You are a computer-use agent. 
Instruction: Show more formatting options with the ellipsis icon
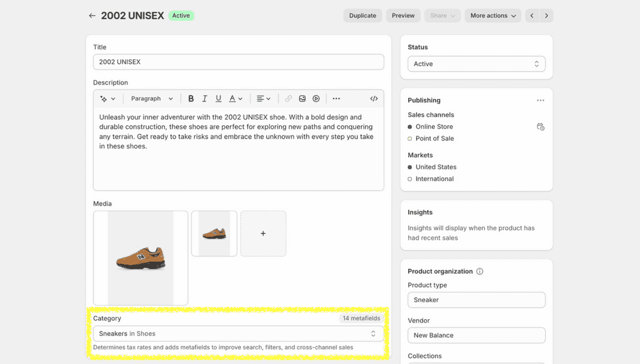336,98
